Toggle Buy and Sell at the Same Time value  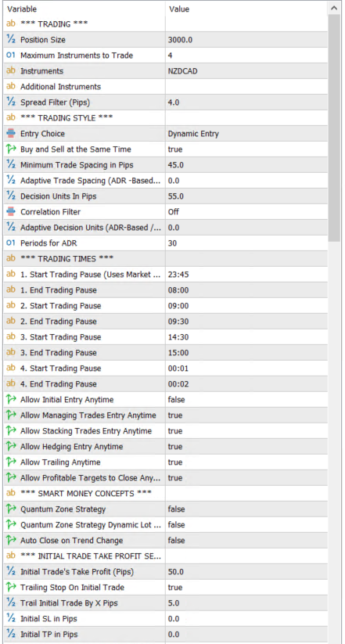(x=246, y=149)
